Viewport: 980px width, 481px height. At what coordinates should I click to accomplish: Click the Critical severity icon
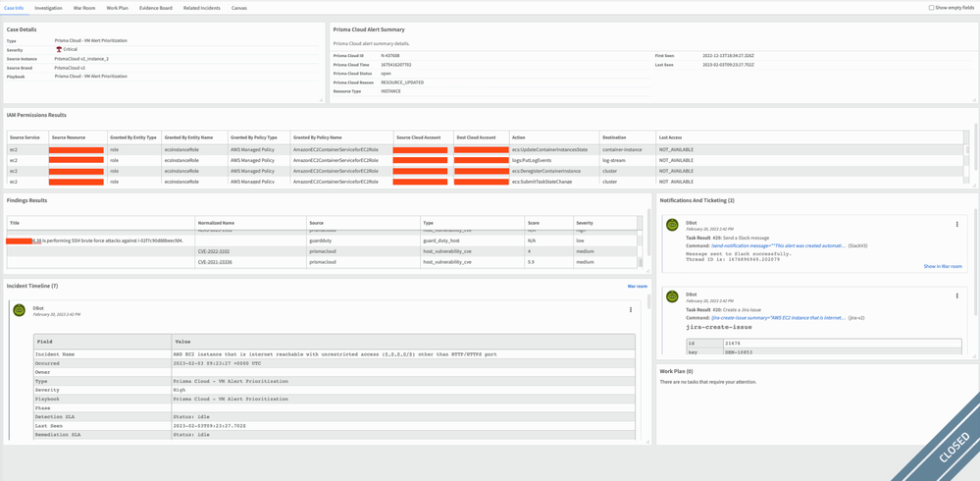click(59, 49)
